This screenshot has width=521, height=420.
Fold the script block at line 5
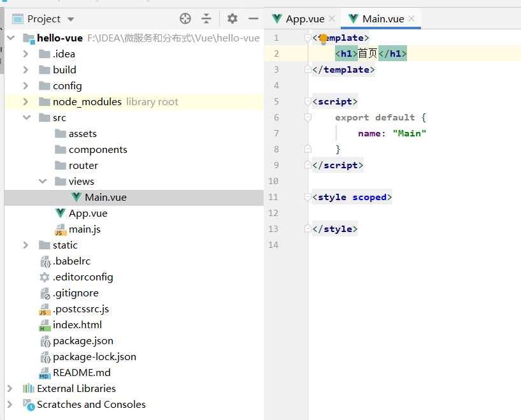(x=308, y=102)
